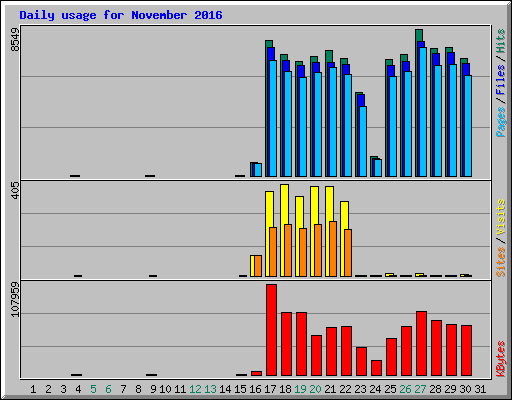Click the yellow "Visits" legend label

pyautogui.click(x=500, y=217)
